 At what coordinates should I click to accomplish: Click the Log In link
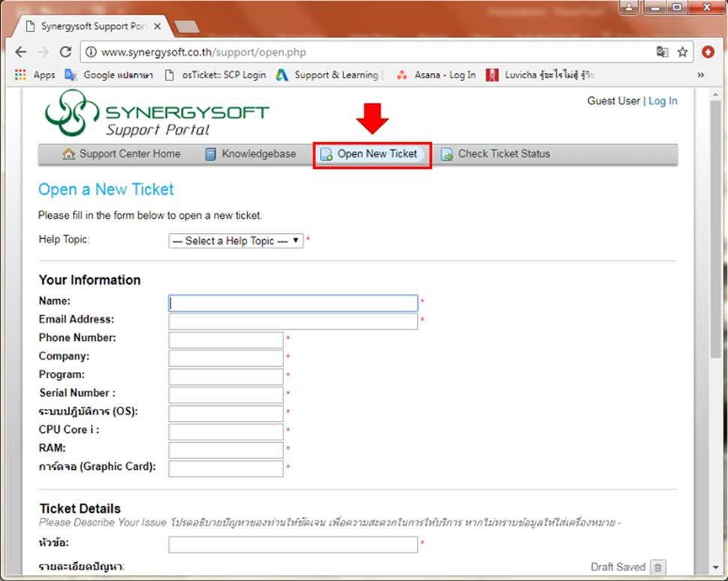click(x=663, y=101)
